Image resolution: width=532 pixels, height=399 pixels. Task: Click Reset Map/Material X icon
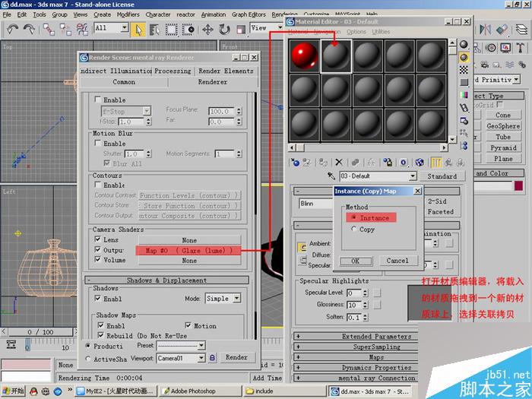tap(339, 163)
